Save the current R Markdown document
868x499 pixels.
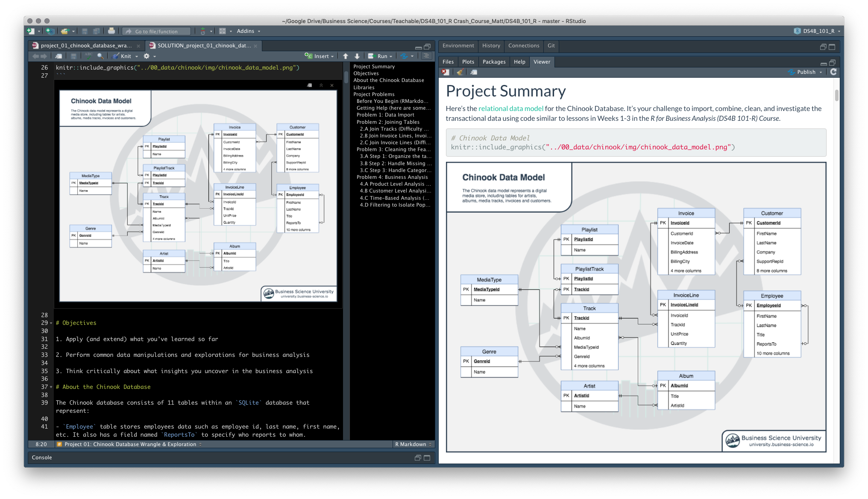click(x=73, y=56)
